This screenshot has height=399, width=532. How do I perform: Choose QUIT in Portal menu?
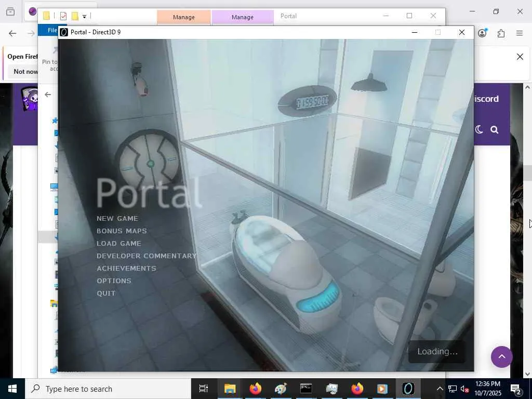(x=106, y=294)
